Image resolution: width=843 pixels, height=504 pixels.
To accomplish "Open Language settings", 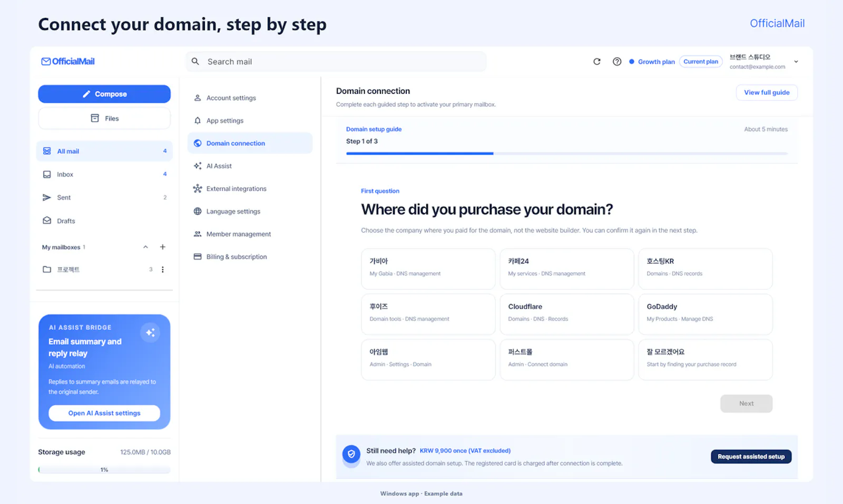I will pyautogui.click(x=250, y=211).
